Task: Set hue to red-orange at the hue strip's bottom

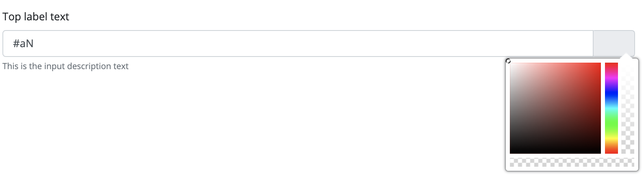Action: (611, 152)
